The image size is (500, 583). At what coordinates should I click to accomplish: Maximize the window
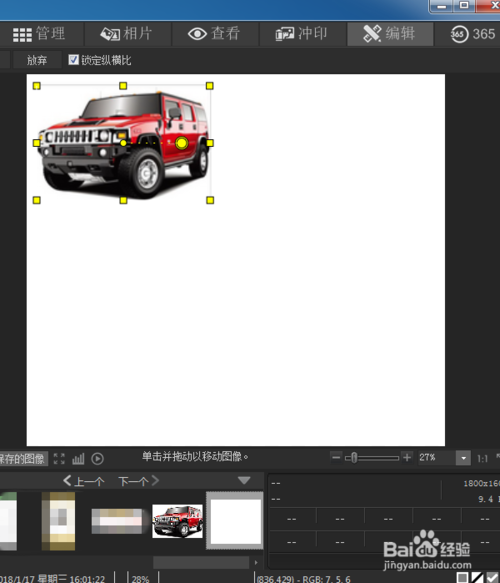(x=464, y=5)
